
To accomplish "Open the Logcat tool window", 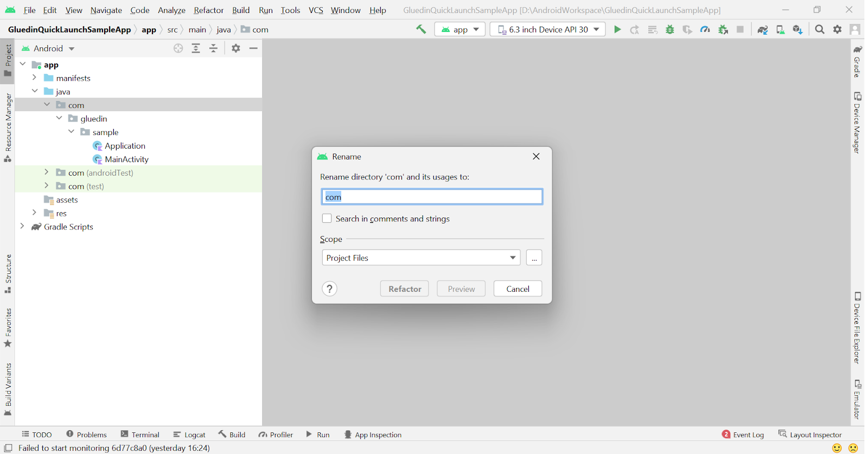I will [x=189, y=434].
